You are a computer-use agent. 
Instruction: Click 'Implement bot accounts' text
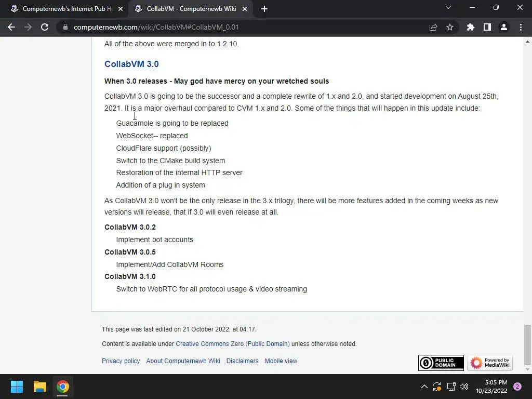pos(155,240)
